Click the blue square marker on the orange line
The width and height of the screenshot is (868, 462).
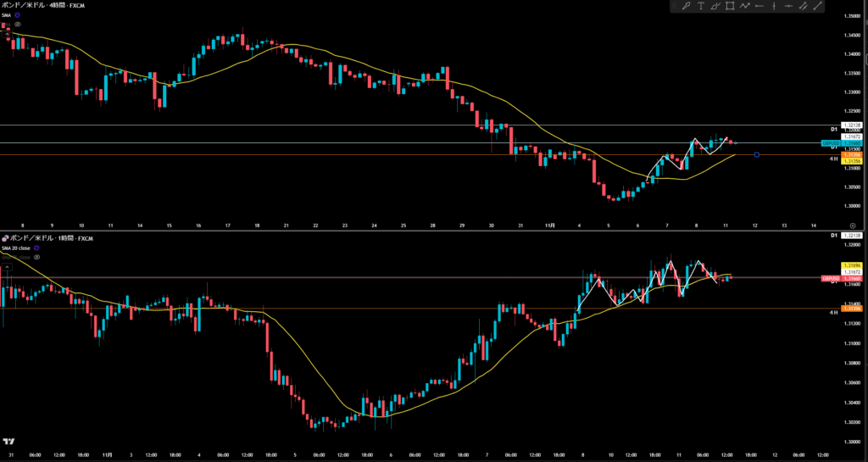(x=756, y=154)
